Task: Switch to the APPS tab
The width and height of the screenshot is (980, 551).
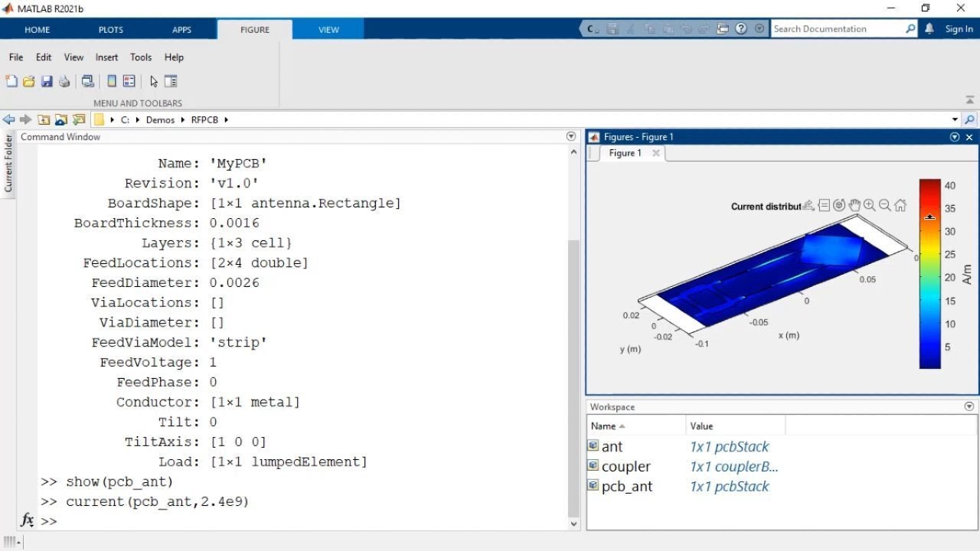Action: click(182, 30)
